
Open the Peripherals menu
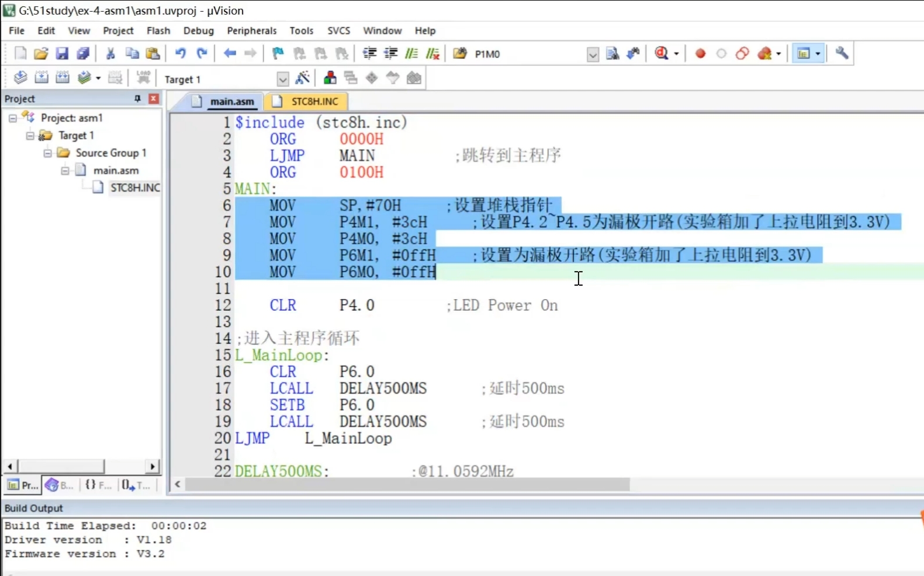pos(251,30)
